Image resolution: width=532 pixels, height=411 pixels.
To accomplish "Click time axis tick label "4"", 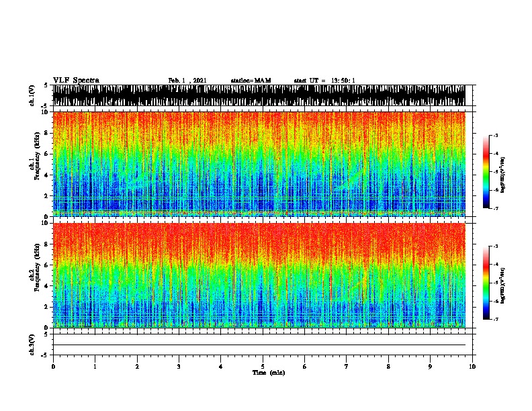I will [221, 367].
